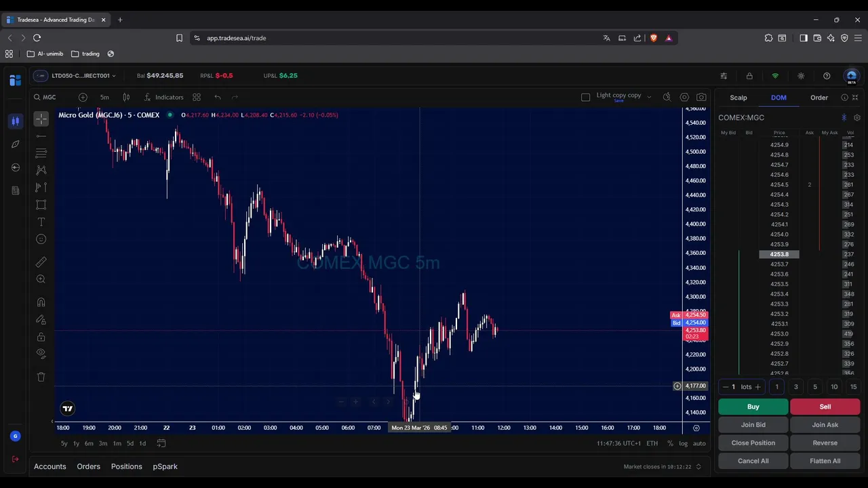Toggle lock all drawing tools
Screen dimensions: 868x488
pyautogui.click(x=41, y=337)
